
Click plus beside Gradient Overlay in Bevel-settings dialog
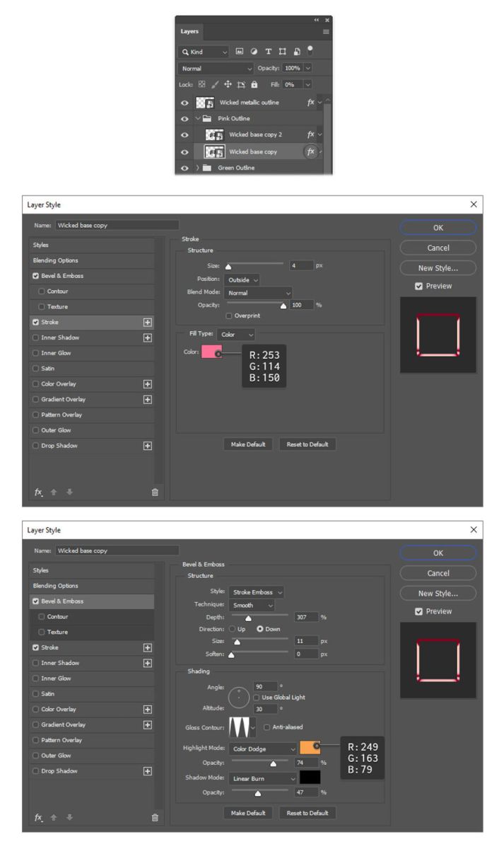pyautogui.click(x=148, y=724)
